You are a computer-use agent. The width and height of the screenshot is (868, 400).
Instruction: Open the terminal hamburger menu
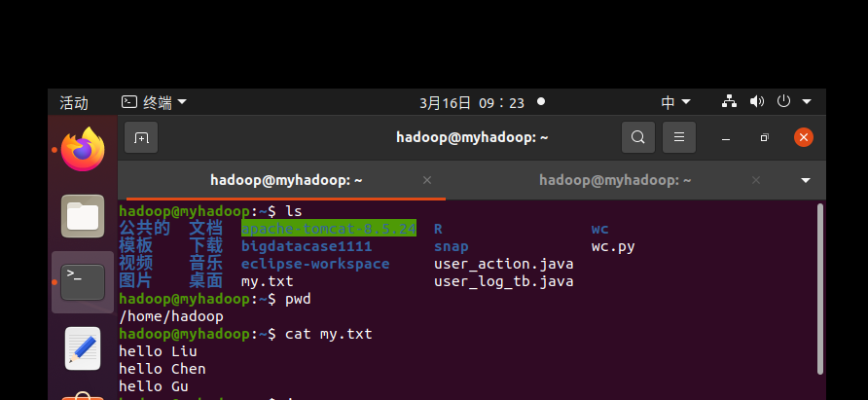pyautogui.click(x=679, y=137)
